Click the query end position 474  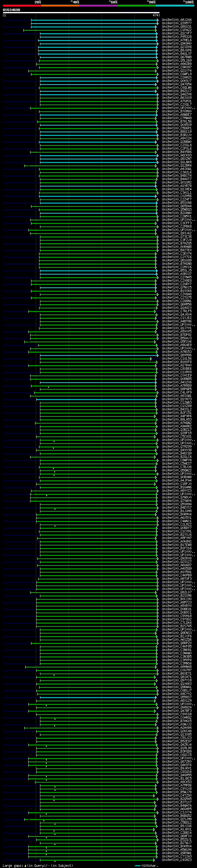tap(155, 15)
